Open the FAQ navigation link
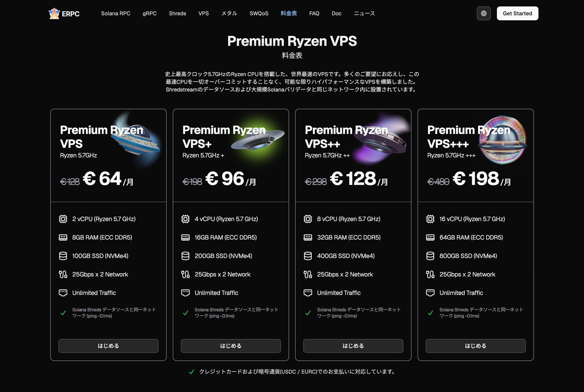 [314, 14]
